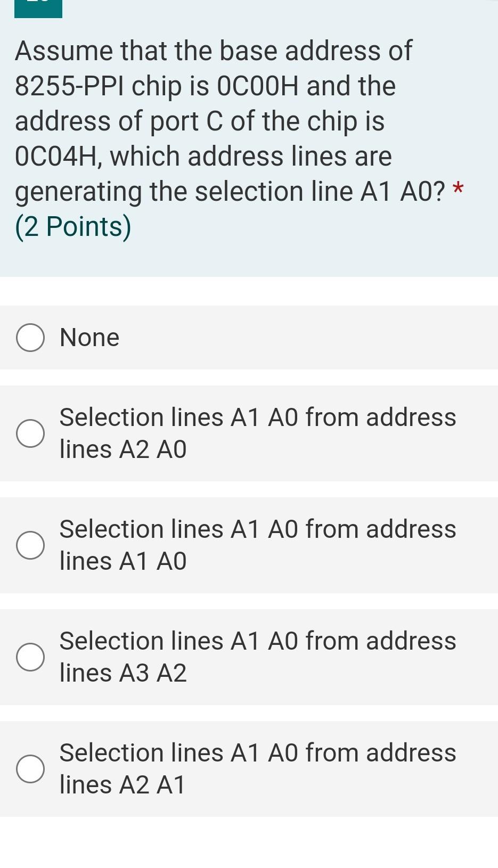
Task: Click the label text mentioning address lines A2 A0
Action: click(x=258, y=433)
